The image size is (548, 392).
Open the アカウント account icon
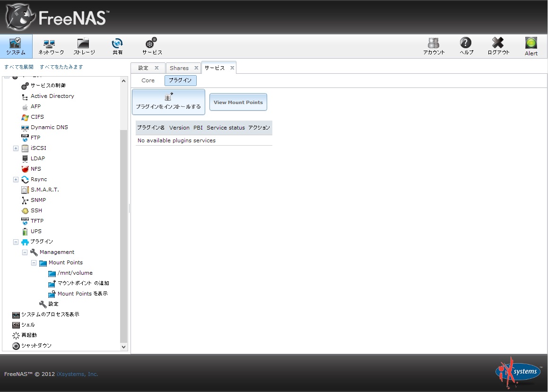[x=434, y=46]
